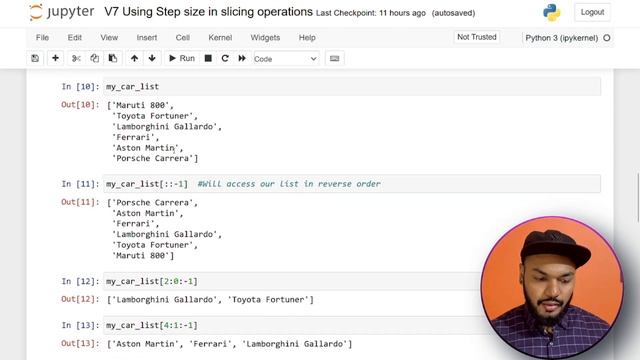Click 'Aston Martin' in Out[10]
The width and height of the screenshot is (640, 360).
(x=145, y=148)
